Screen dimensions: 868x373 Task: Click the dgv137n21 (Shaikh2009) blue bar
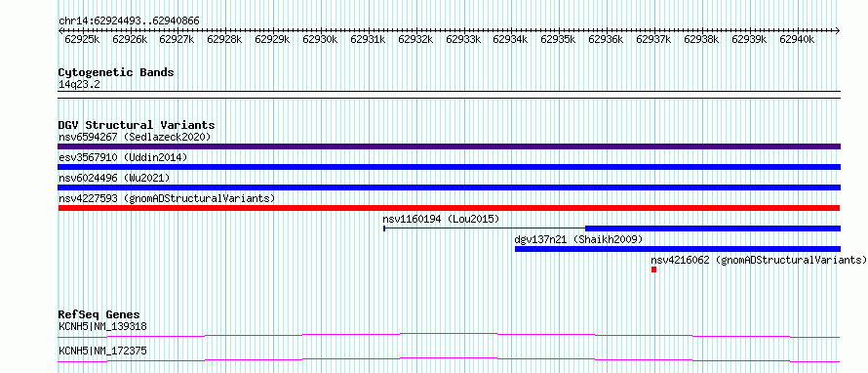point(678,249)
